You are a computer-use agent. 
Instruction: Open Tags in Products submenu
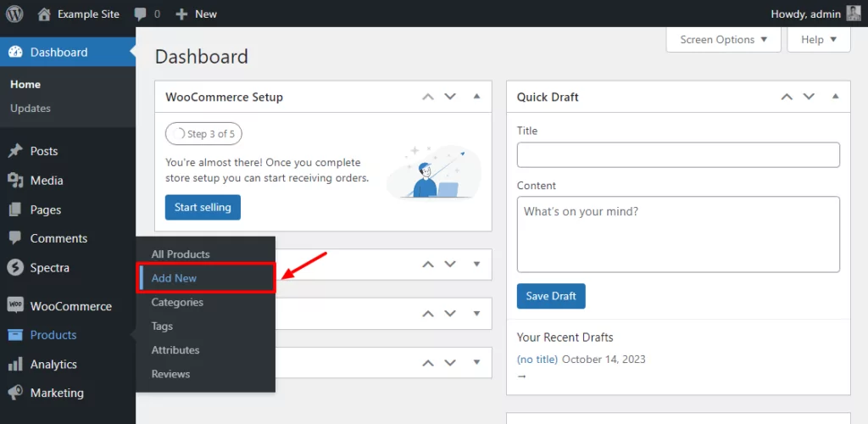[x=162, y=326]
